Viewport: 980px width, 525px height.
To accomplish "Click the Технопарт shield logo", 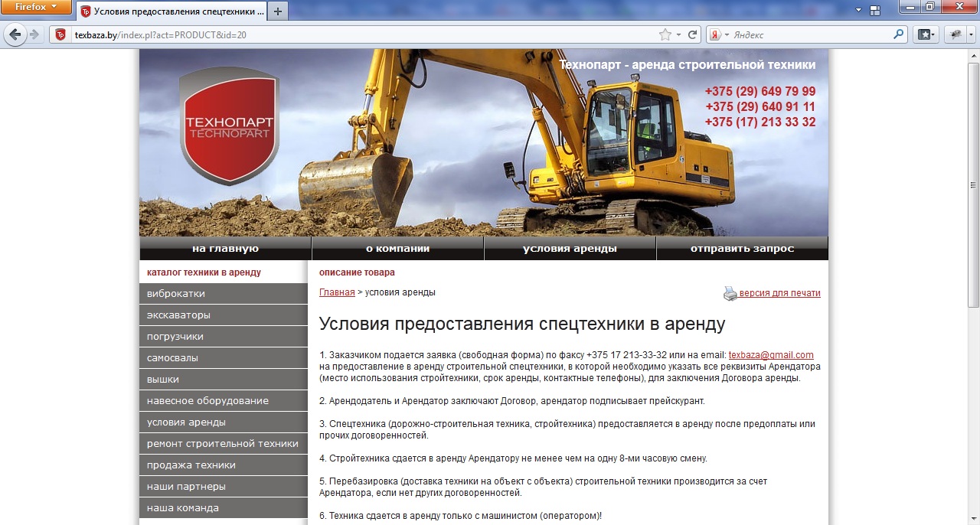I will (x=229, y=126).
